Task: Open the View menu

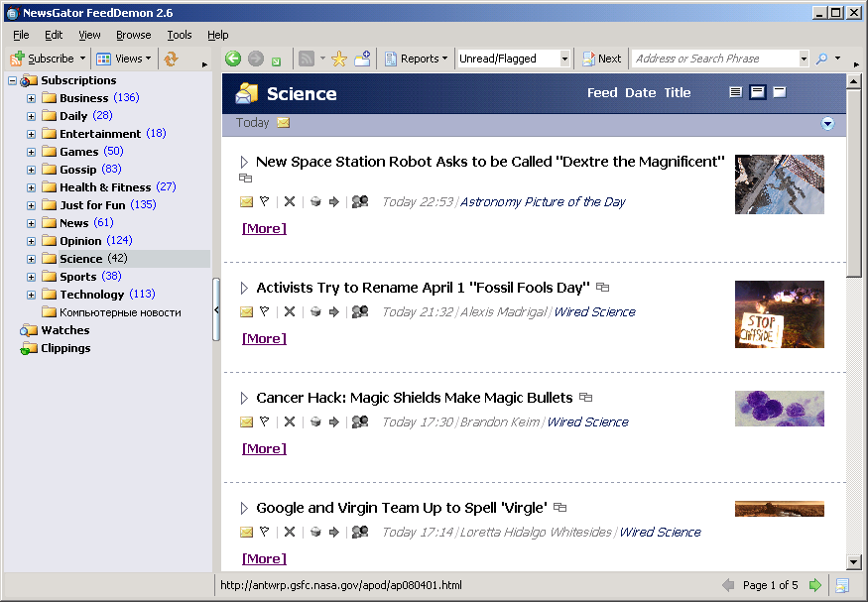Action: click(x=89, y=35)
